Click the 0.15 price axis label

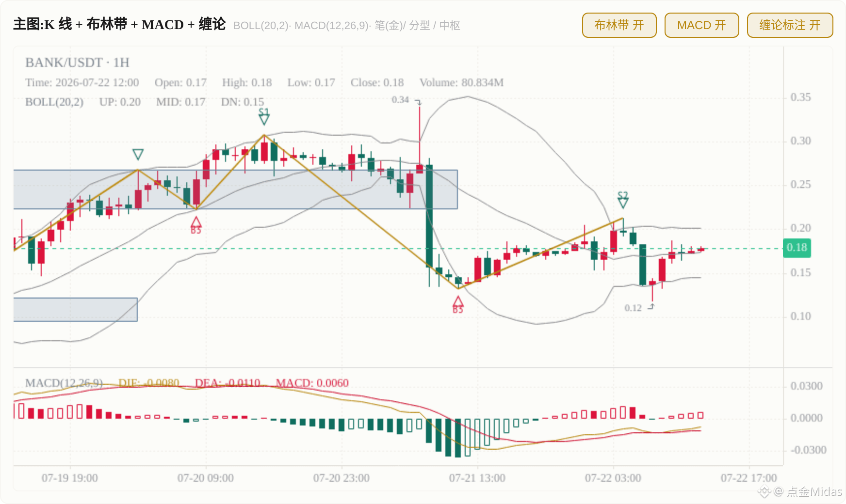(x=801, y=272)
